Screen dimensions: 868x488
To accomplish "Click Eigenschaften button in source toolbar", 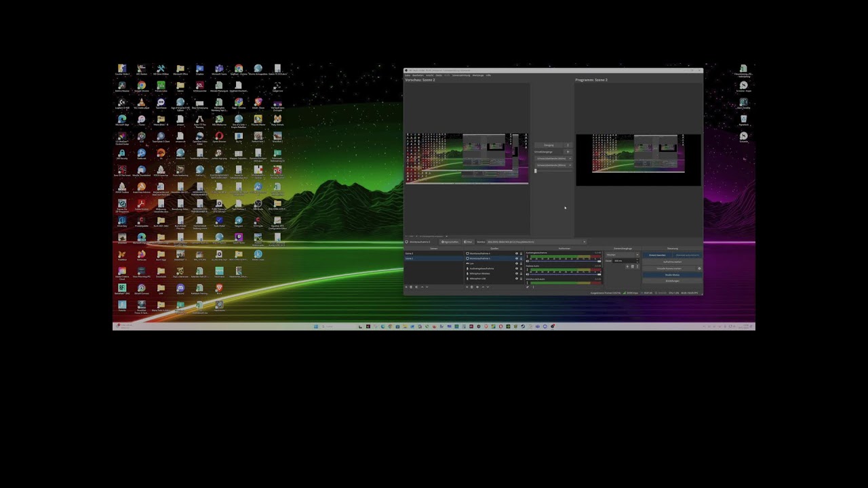I will tap(450, 242).
